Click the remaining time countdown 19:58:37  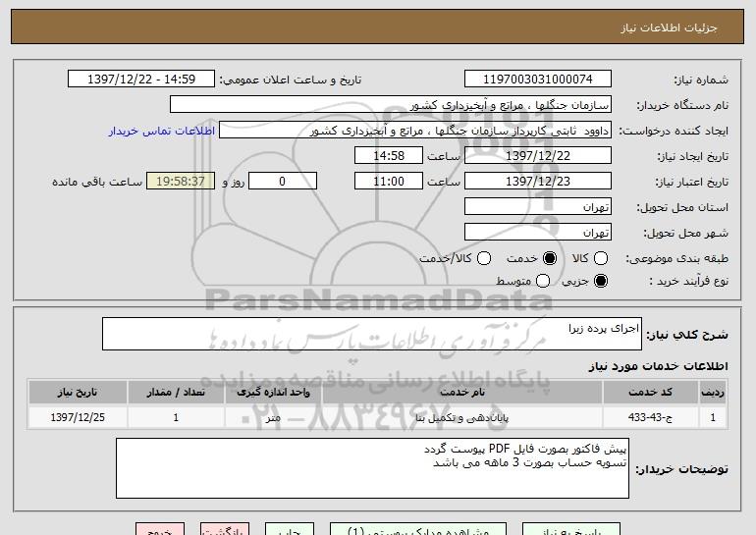pyautogui.click(x=181, y=182)
